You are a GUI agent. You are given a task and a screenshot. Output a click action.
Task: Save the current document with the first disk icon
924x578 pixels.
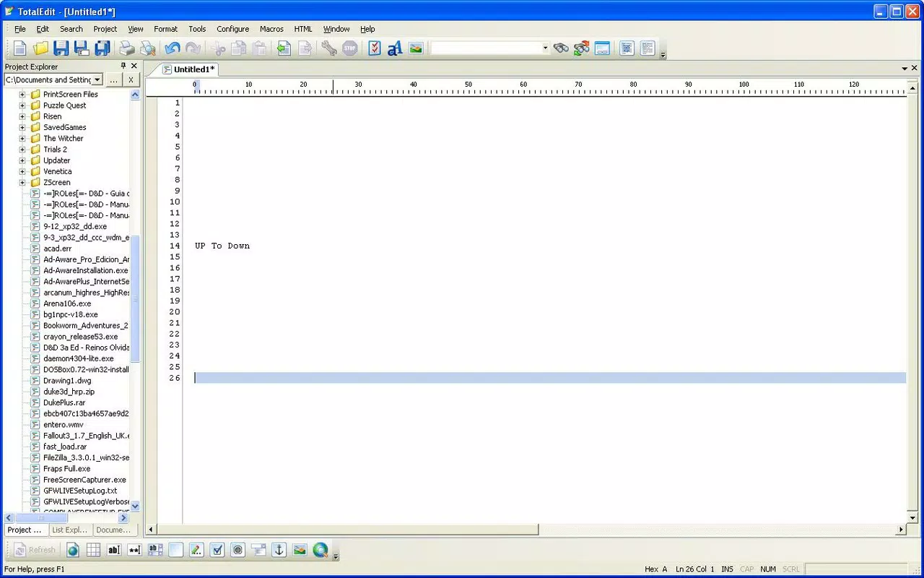click(x=61, y=48)
